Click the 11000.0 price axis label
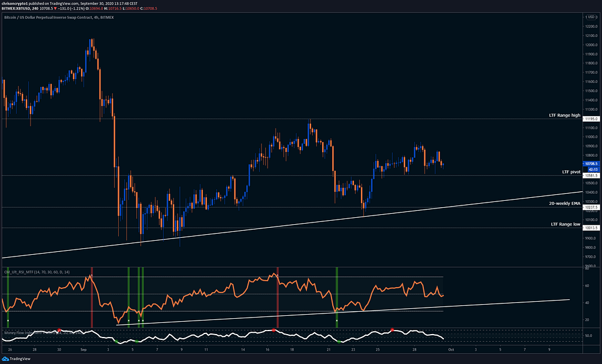 click(x=591, y=137)
